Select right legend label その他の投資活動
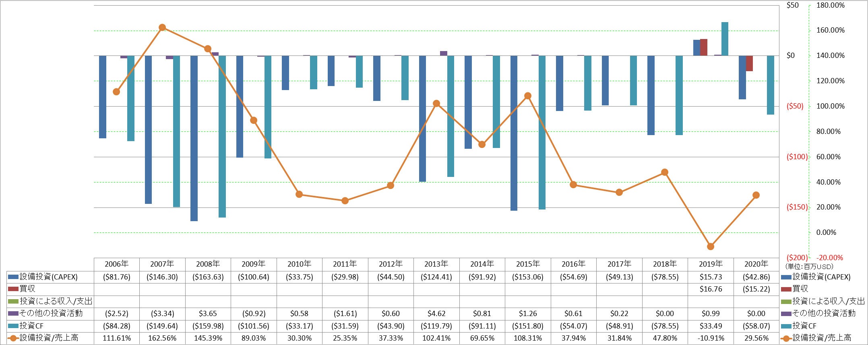Screen dimensions: 868x345 pyautogui.click(x=824, y=313)
